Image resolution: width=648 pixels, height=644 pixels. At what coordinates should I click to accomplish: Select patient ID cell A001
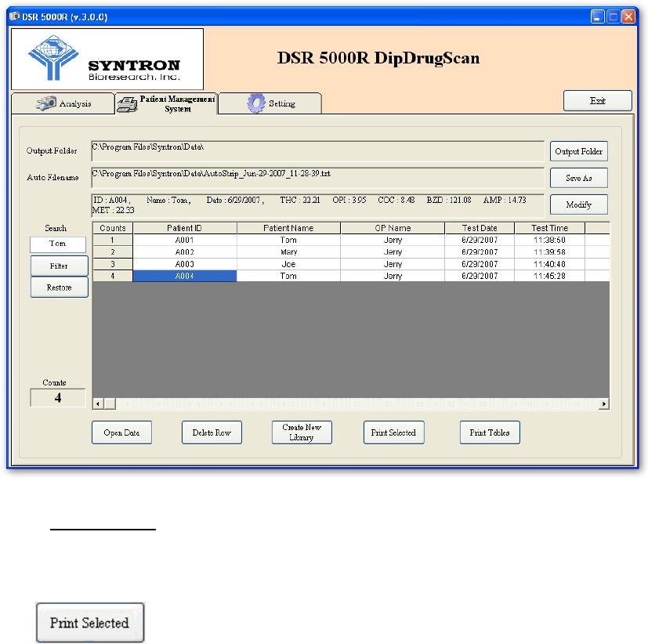click(x=184, y=240)
